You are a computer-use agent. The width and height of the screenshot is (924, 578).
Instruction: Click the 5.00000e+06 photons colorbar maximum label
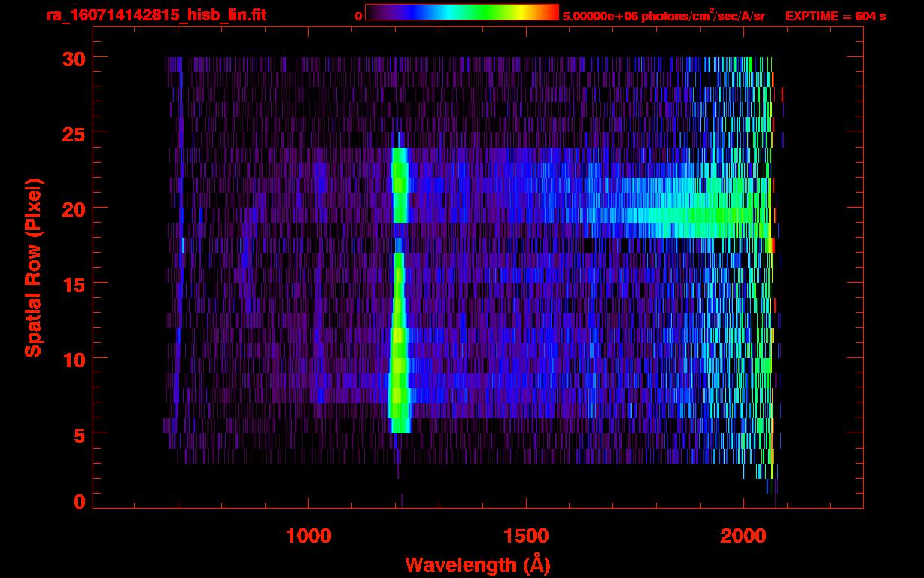663,16
